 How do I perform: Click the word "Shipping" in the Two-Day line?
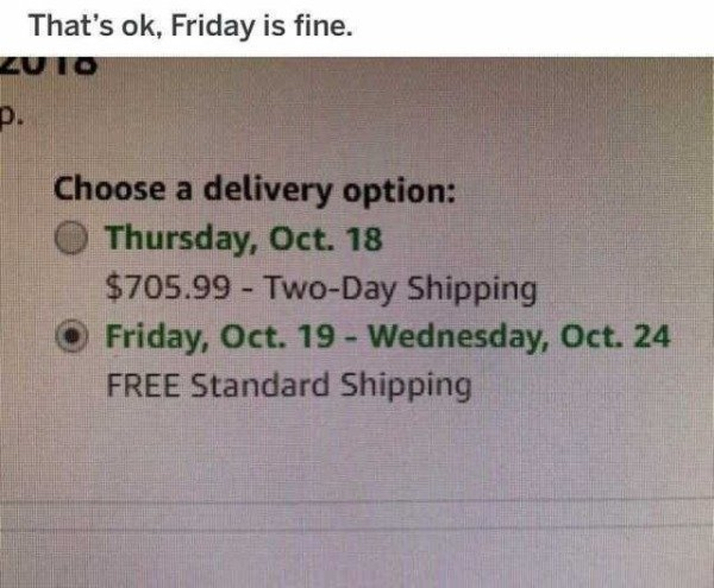click(x=472, y=287)
